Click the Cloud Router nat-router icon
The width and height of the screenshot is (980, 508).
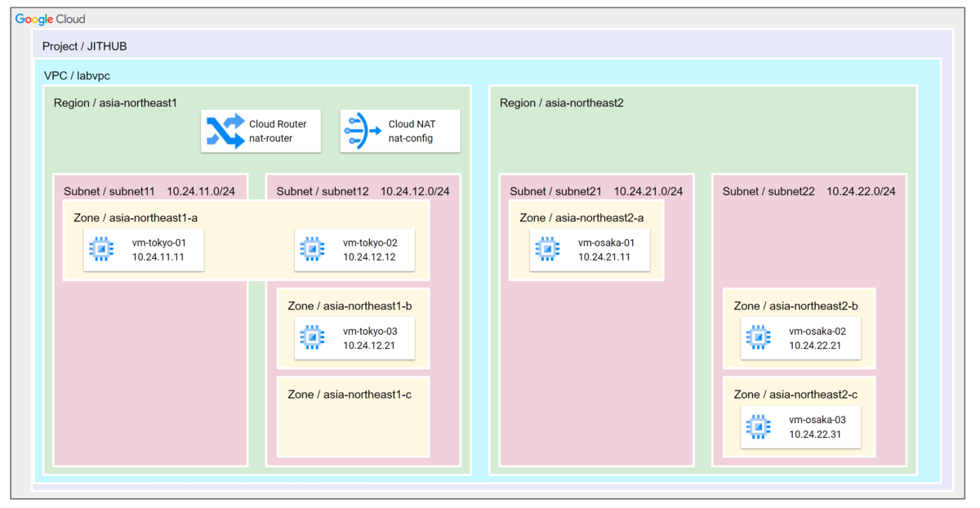pyautogui.click(x=225, y=131)
